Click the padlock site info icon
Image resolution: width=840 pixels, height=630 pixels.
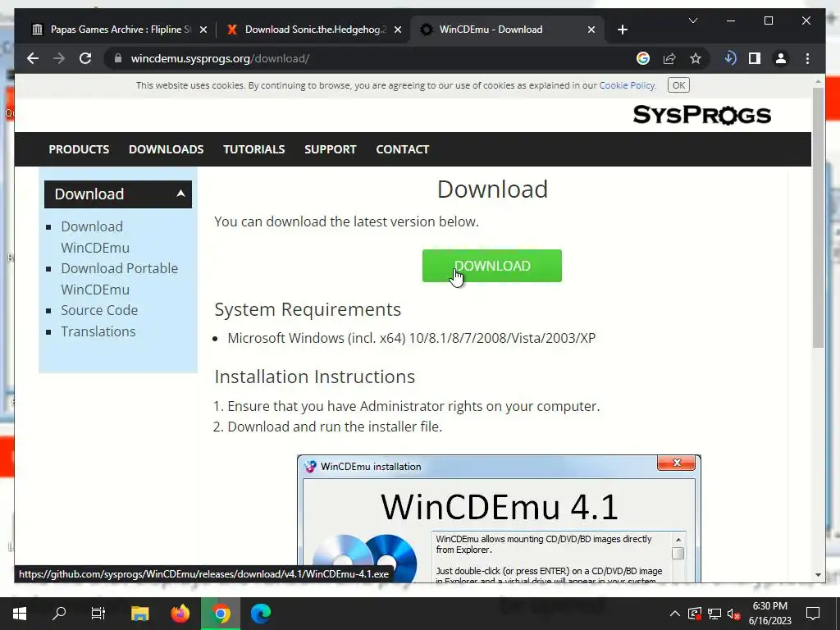118,58
